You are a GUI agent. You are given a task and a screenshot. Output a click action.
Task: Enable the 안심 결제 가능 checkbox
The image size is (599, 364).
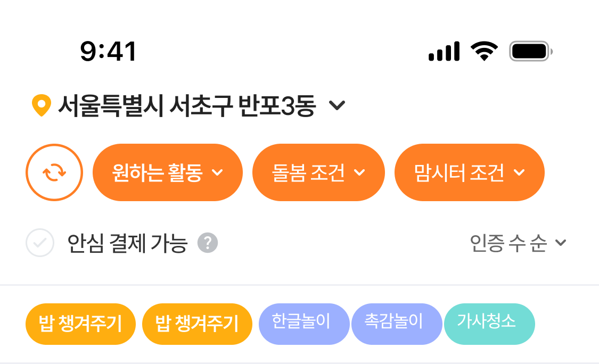pyautogui.click(x=40, y=243)
